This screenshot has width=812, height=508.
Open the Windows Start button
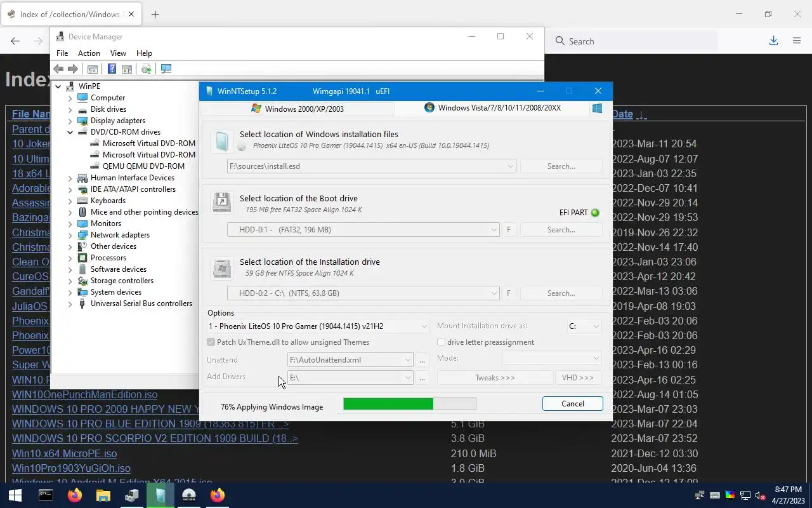15,495
